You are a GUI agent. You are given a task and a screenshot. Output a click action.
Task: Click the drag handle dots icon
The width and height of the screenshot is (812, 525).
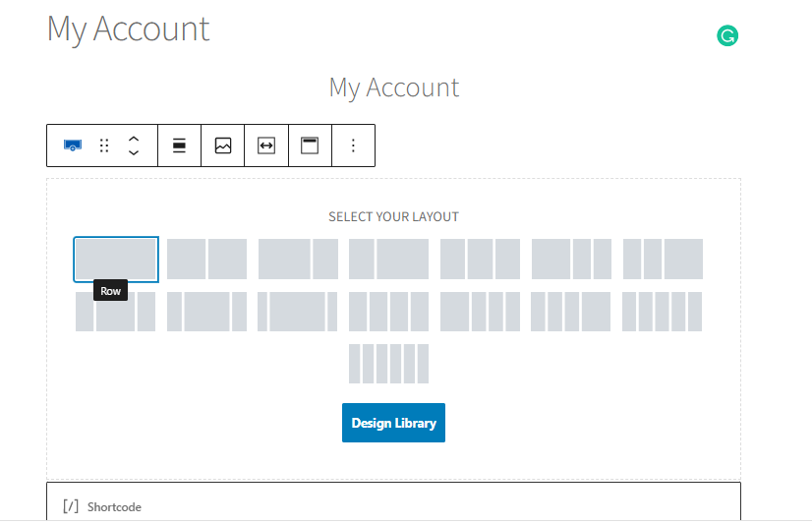(104, 146)
